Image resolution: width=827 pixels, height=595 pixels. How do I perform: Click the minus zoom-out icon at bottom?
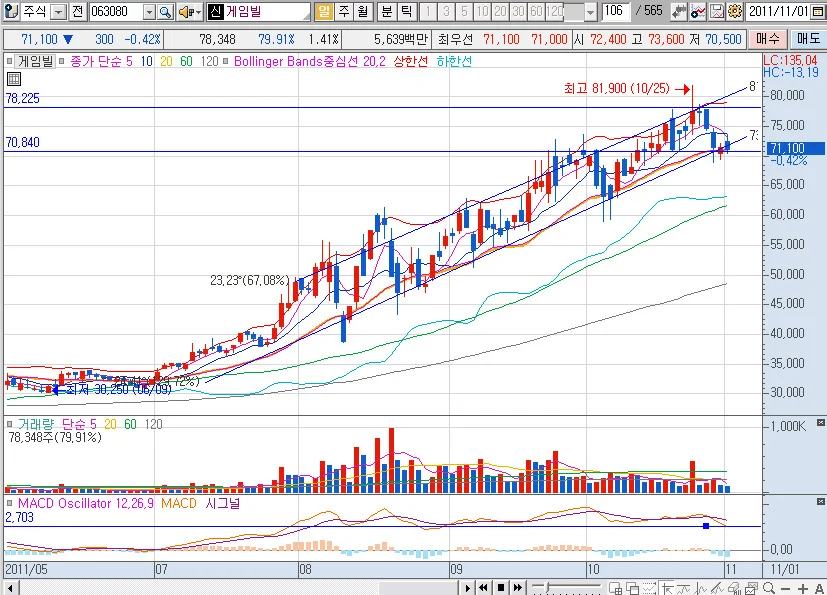point(785,588)
